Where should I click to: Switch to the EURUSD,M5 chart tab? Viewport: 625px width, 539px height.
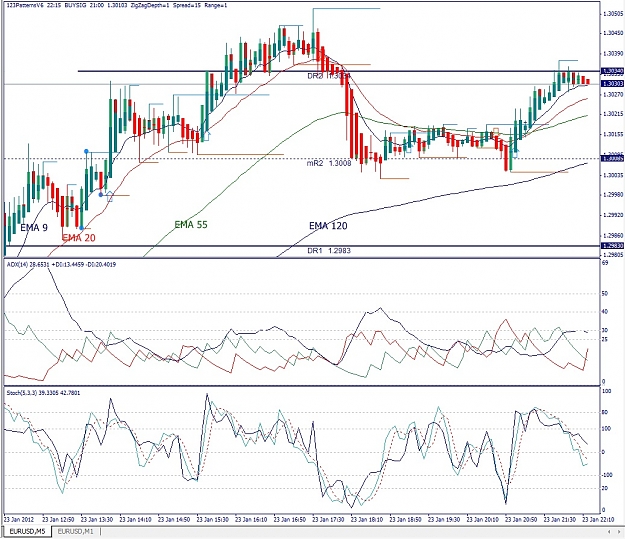coord(27,531)
